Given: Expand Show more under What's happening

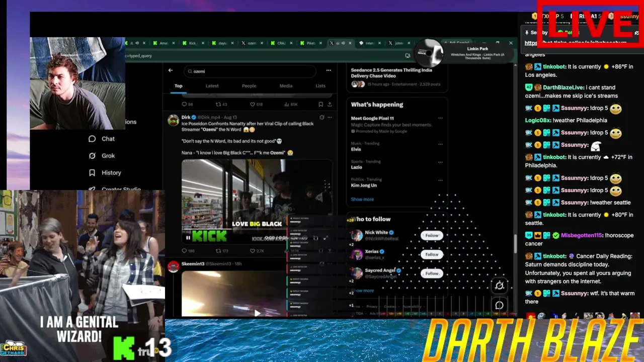Looking at the screenshot, I should (x=362, y=200).
